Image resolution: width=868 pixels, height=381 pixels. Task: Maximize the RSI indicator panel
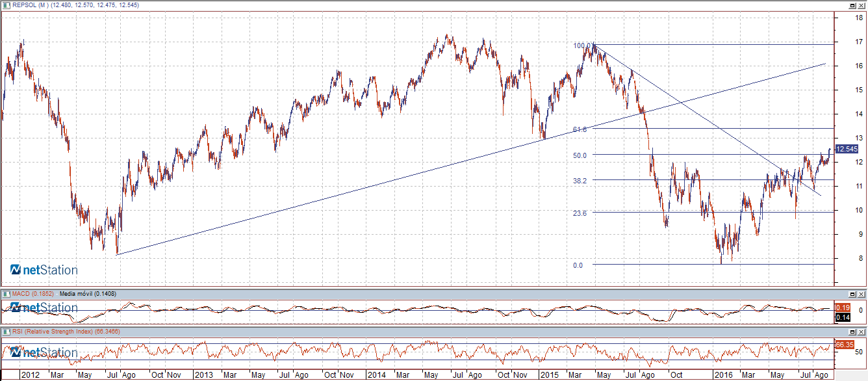click(852, 332)
